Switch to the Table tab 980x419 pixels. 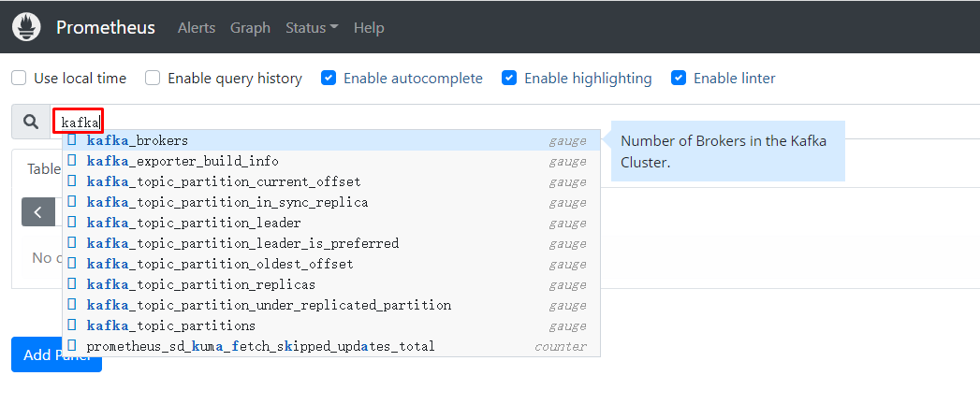44,168
